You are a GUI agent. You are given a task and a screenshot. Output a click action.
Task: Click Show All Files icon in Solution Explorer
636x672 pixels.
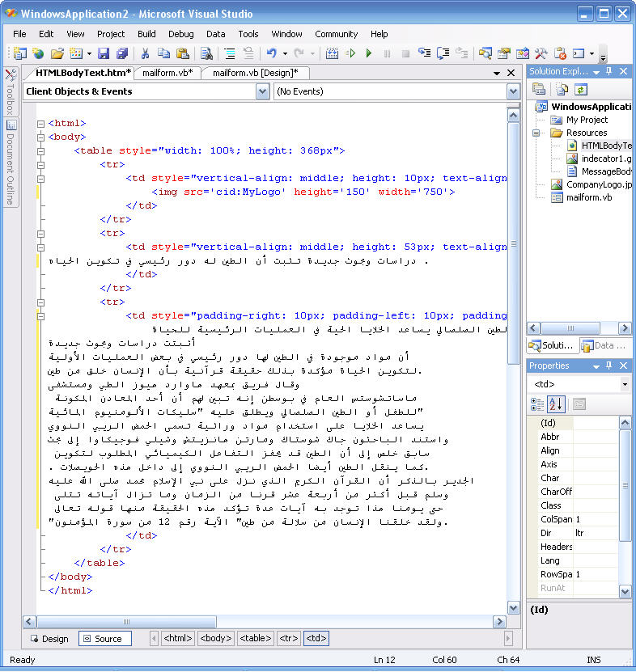click(560, 89)
